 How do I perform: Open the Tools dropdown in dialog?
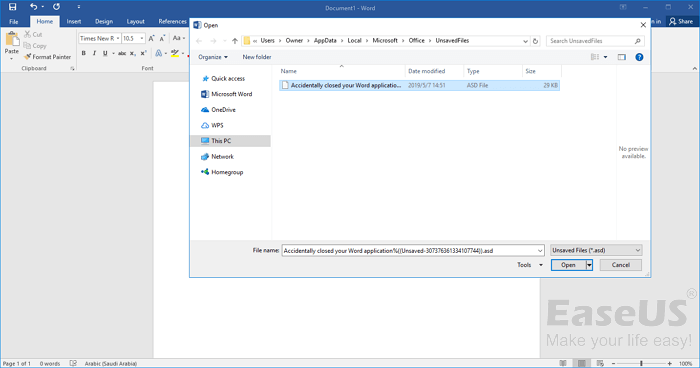point(530,265)
